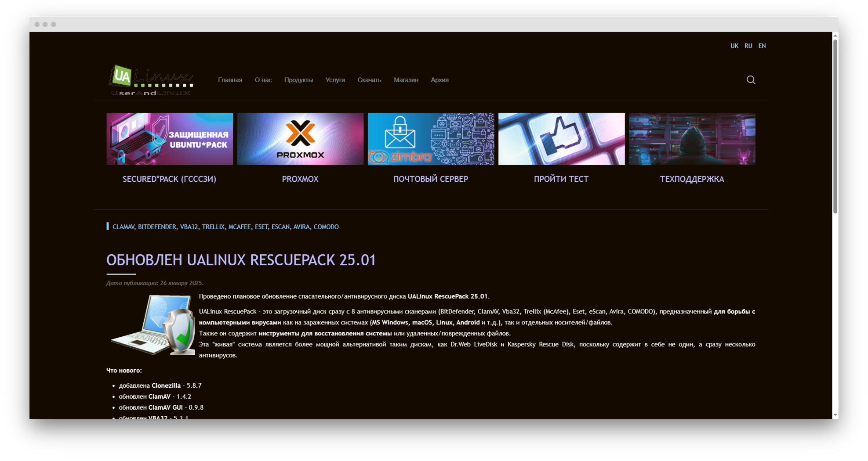Select the MCAFEE tag

point(240,227)
